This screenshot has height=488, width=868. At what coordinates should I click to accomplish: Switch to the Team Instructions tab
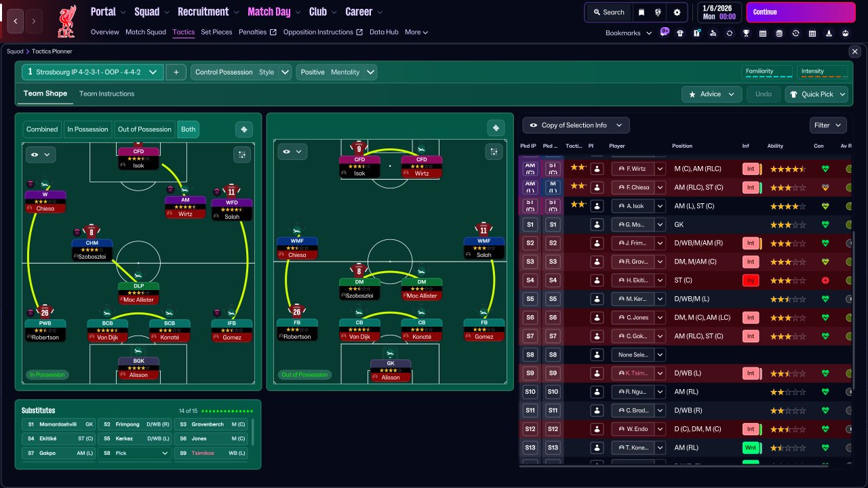click(x=106, y=94)
